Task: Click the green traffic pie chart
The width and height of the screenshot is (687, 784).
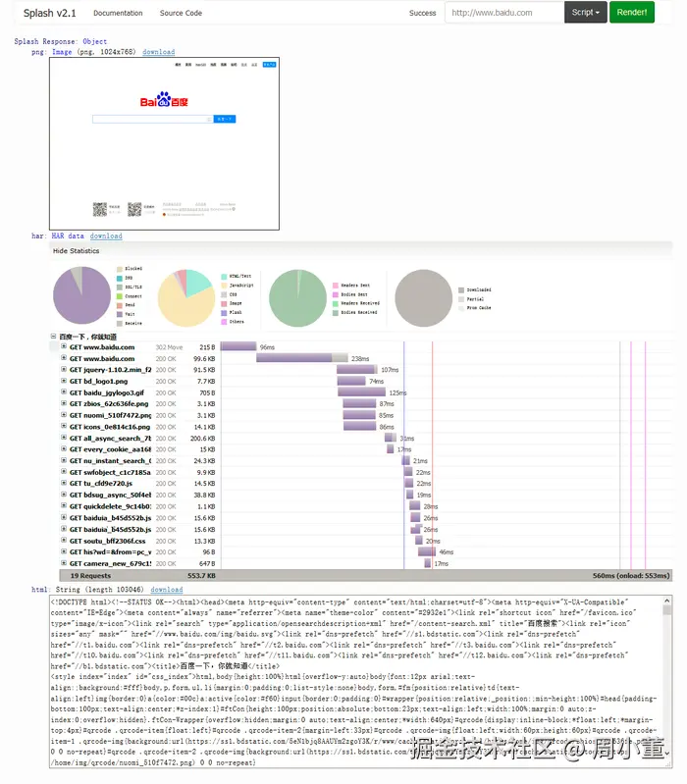Action: (x=298, y=298)
